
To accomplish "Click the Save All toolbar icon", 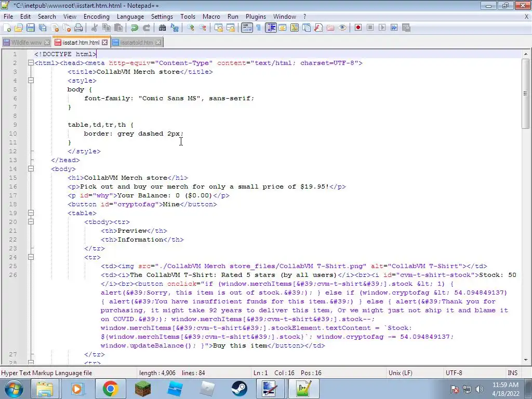I will click(43, 28).
